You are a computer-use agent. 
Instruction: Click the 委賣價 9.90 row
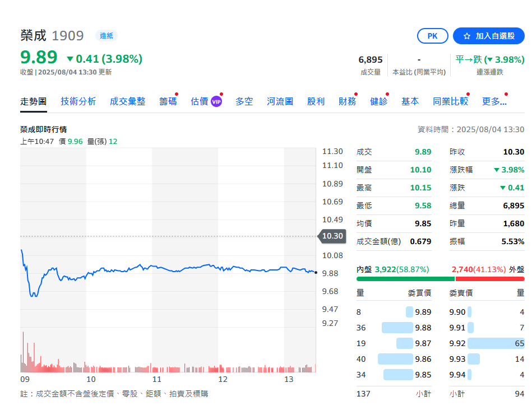pyautogui.click(x=487, y=312)
